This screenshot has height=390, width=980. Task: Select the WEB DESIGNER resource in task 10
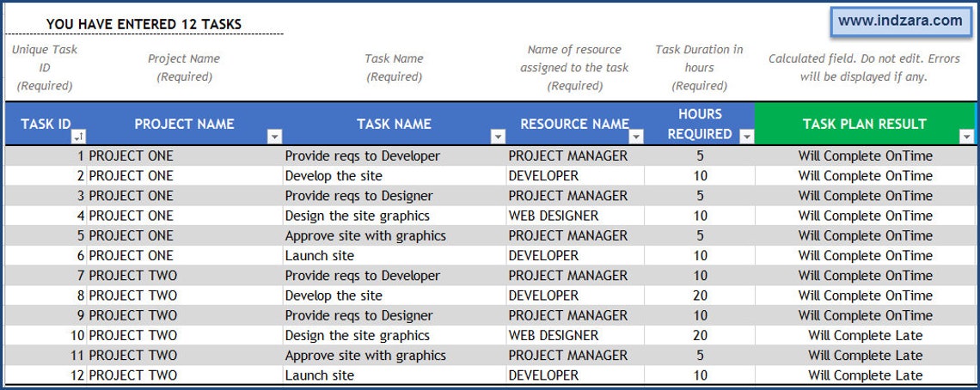point(575,336)
